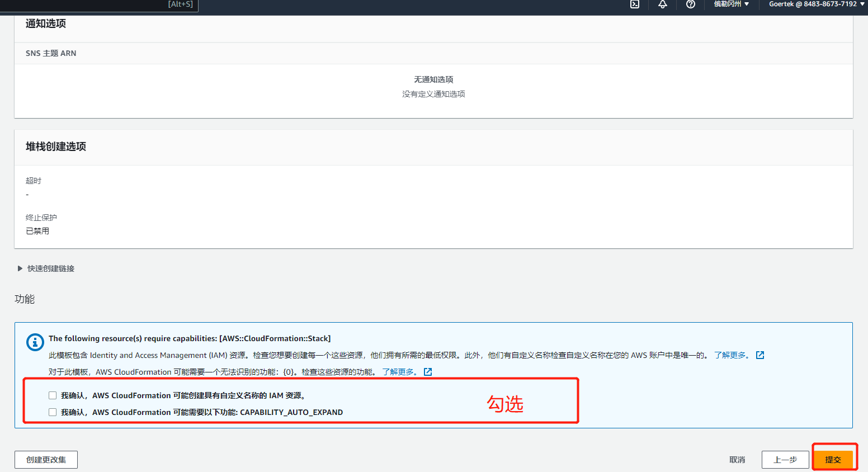Check the CAPABILITY_AUTO_EXPAND acknowledgement checkbox
This screenshot has height=472, width=868.
pyautogui.click(x=53, y=412)
